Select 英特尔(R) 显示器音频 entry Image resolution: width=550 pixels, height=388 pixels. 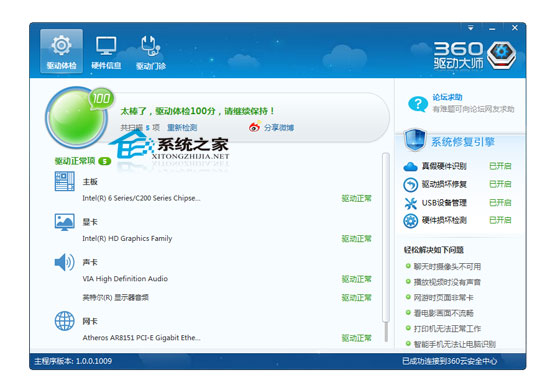115,297
